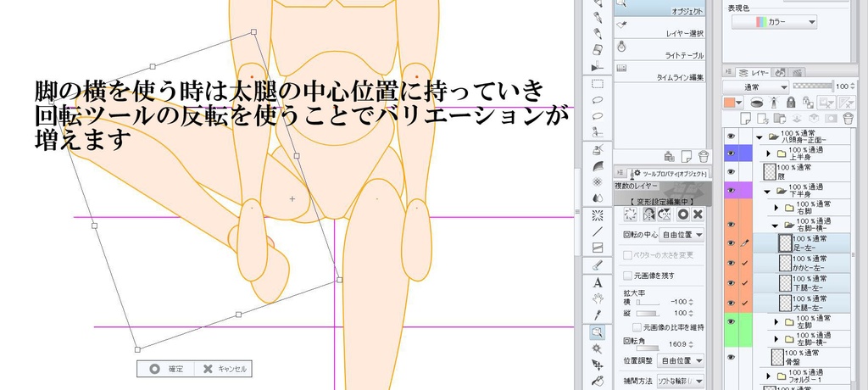Open the 回転の中心 自由位置 dropdown
868x390 pixels.
(x=682, y=235)
